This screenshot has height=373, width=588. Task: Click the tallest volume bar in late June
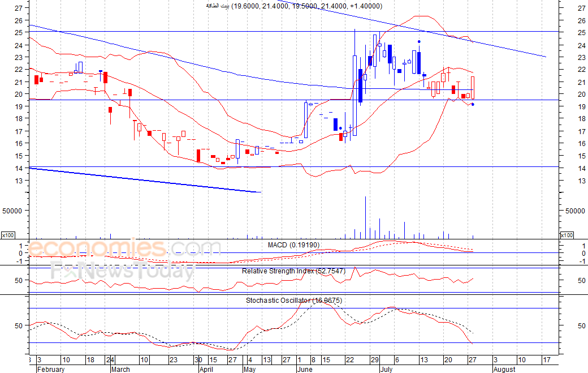[365, 217]
